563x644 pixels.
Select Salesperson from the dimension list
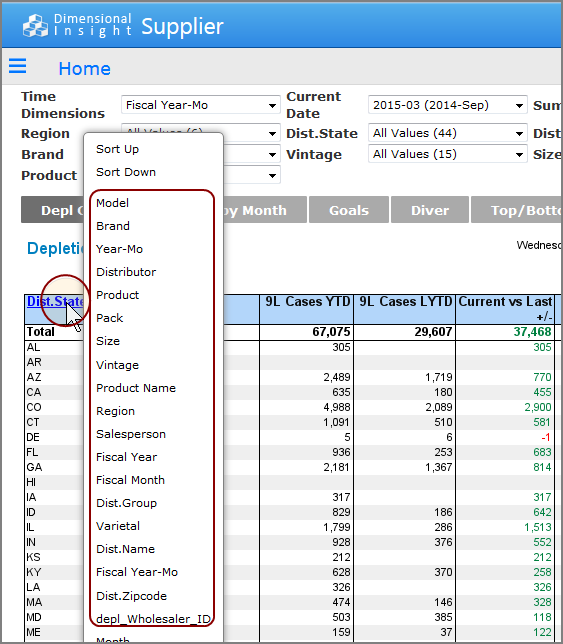click(x=131, y=434)
